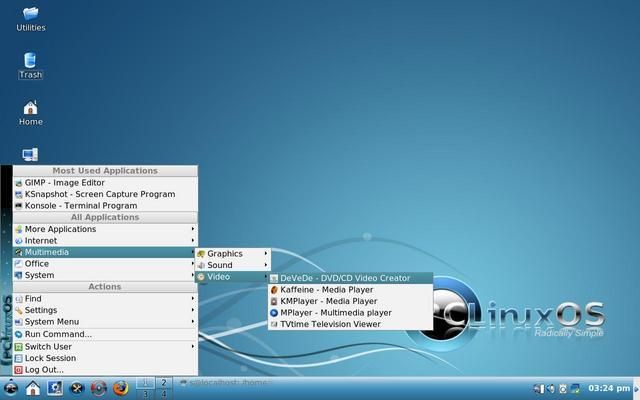Launch MPlayer - Multimedia player

tap(350, 313)
